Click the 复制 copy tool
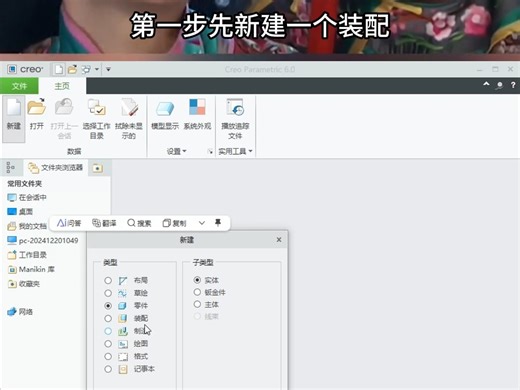The height and width of the screenshot is (390, 520). [174, 223]
